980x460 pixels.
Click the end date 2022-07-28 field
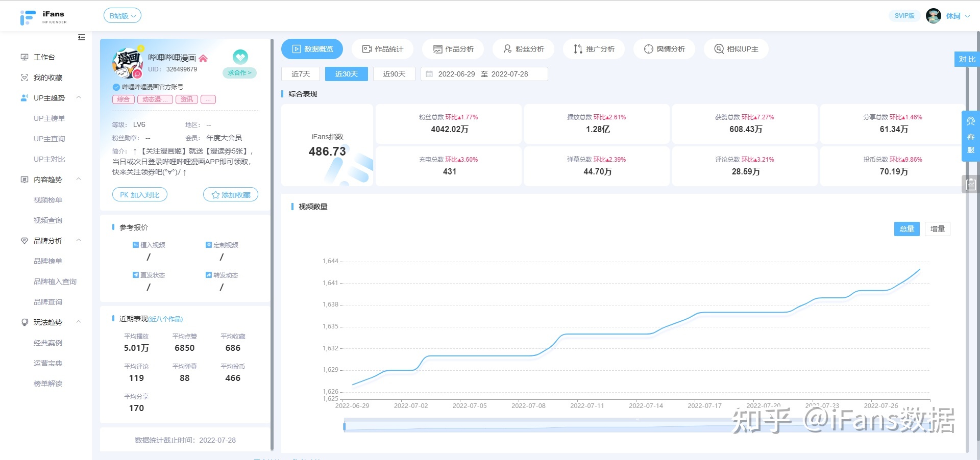click(x=509, y=74)
